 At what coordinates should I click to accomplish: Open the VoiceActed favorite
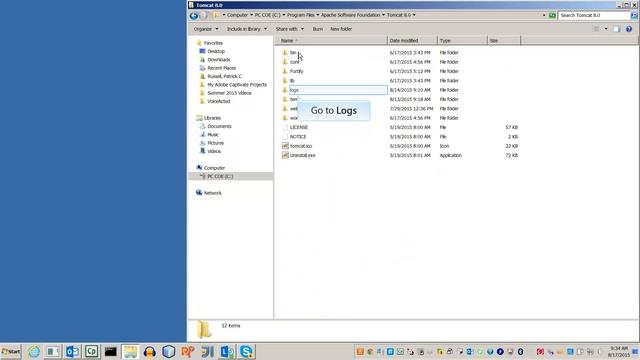pos(219,101)
